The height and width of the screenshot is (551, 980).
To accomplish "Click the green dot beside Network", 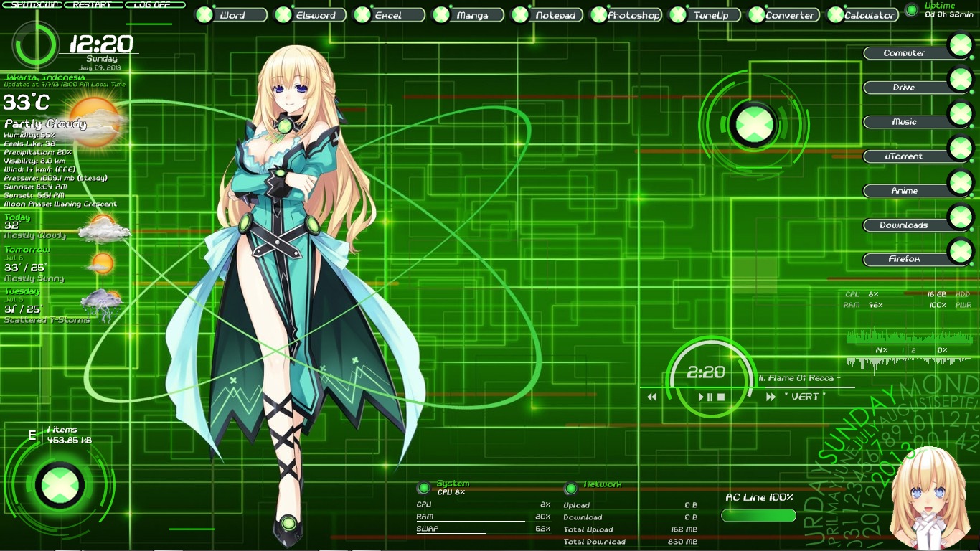I will [570, 488].
